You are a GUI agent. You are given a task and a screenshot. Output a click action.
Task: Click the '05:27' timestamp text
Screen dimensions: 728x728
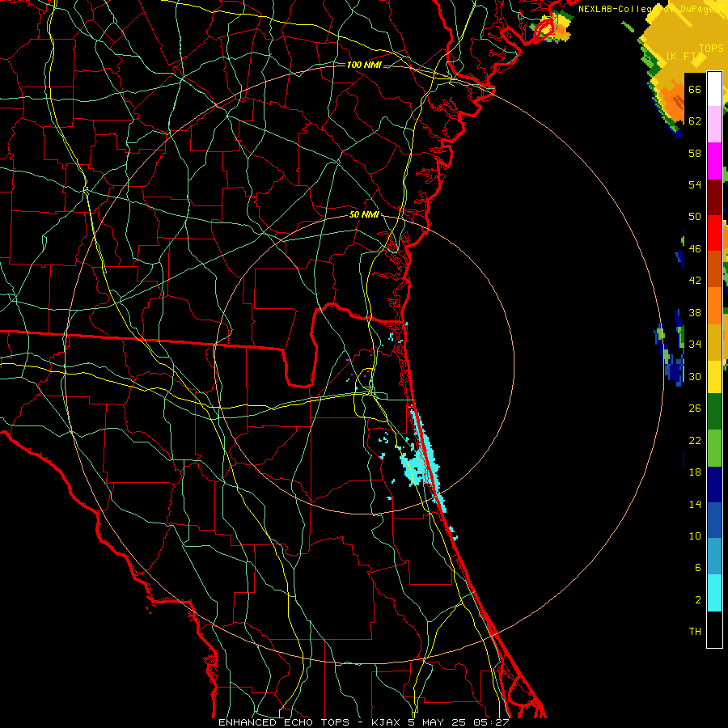pos(491,722)
